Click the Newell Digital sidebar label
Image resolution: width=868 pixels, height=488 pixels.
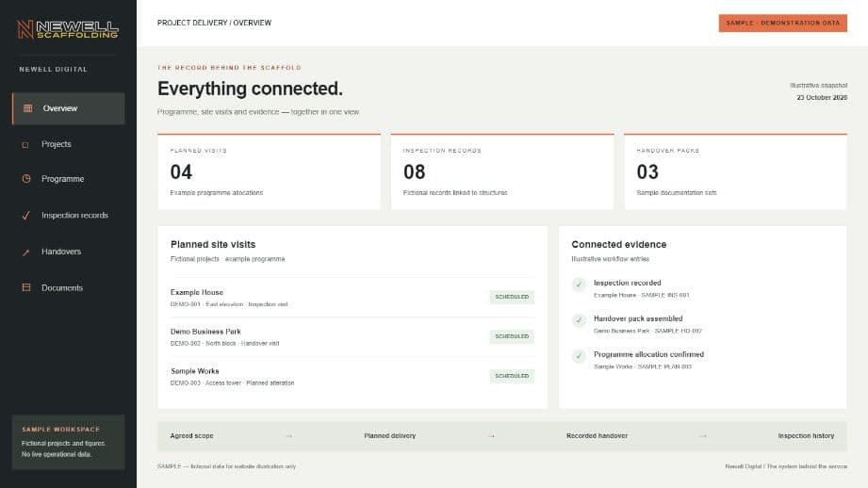coord(53,69)
